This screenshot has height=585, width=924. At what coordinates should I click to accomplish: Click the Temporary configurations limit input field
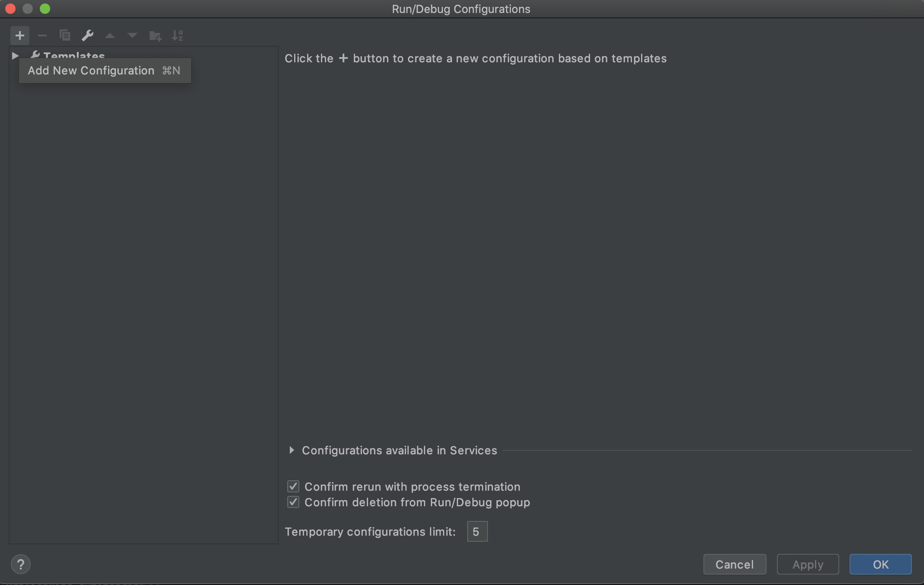(x=478, y=531)
